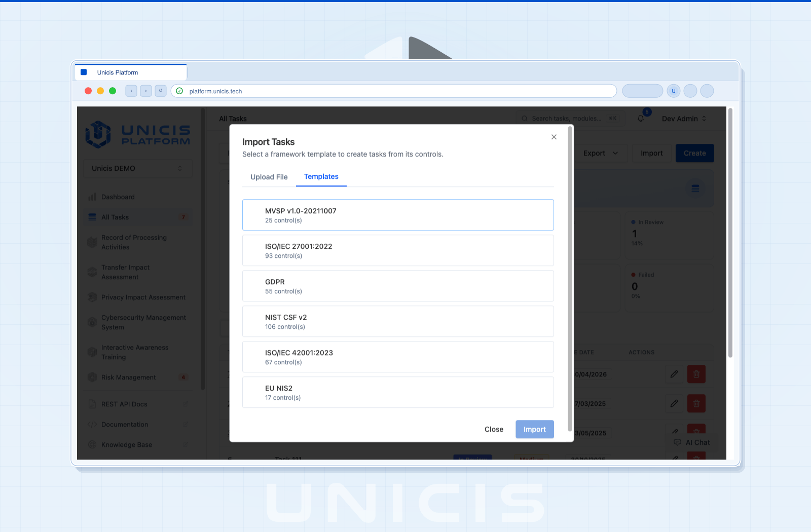Viewport: 811px width, 532px height.
Task: Confirm with the dialog's blue Import button
Action: tap(535, 429)
